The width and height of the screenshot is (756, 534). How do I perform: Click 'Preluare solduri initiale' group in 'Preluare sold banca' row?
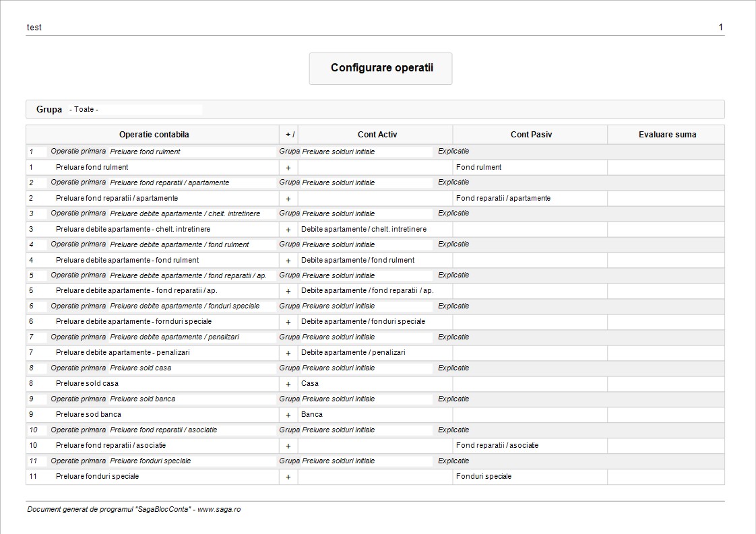[338, 399]
